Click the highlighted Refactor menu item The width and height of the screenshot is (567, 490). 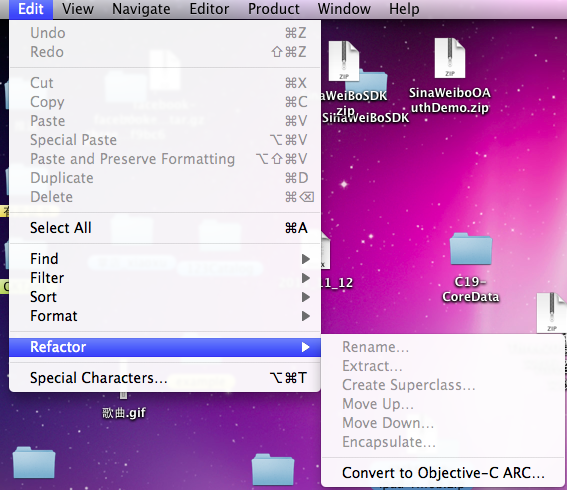click(165, 347)
